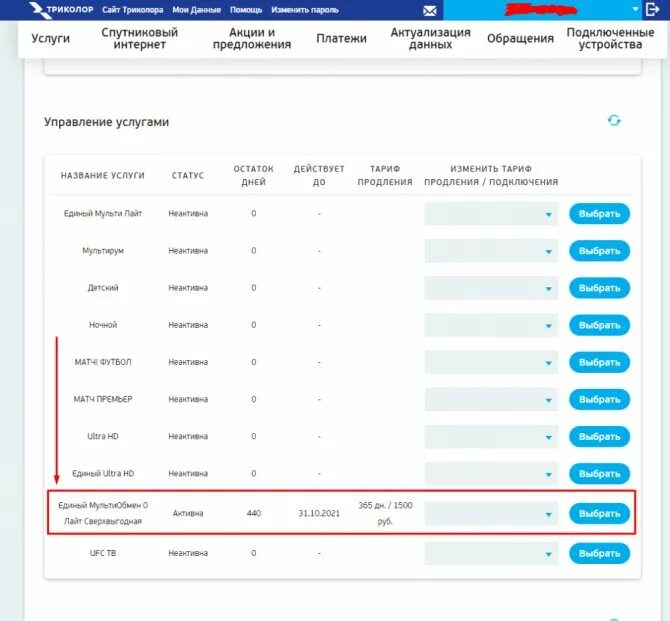This screenshot has height=621, width=670.
Task: Open tariff dropdown for Ultra HD
Action: 491,436
